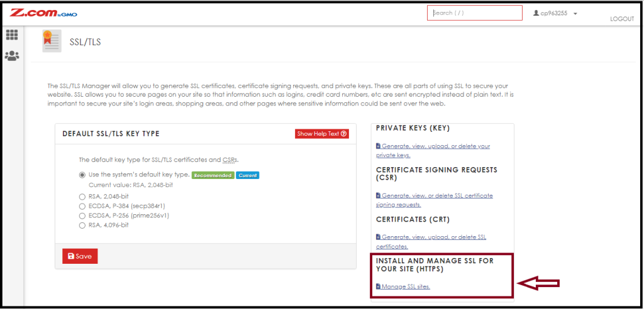Open the user manager people icon
644x309 pixels.
11,56
